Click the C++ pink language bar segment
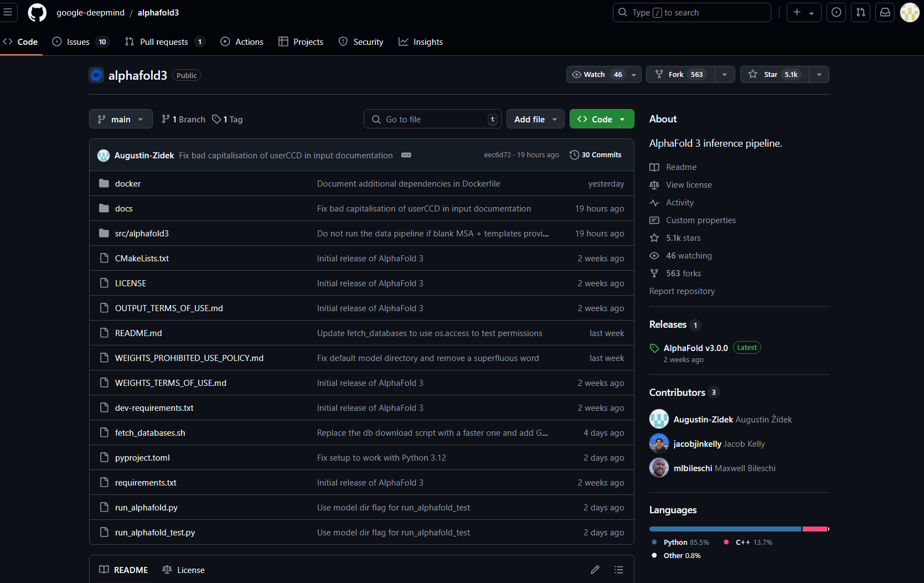This screenshot has width=924, height=583. click(815, 529)
